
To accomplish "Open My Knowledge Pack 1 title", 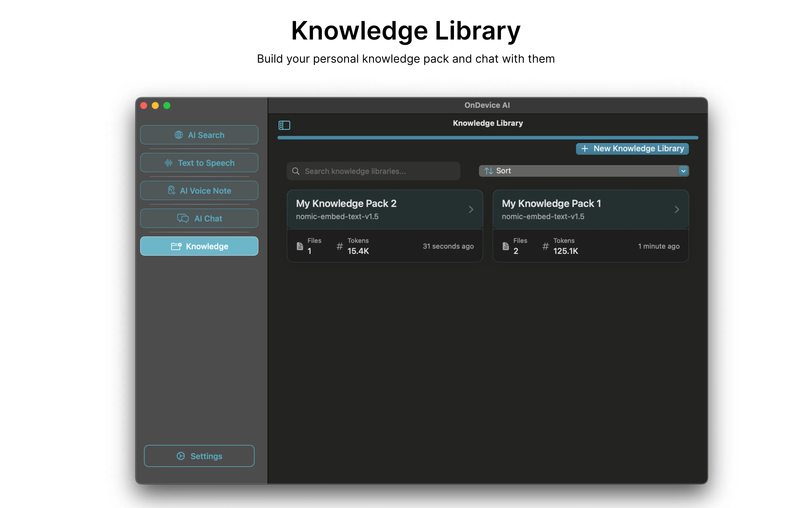I will (551, 203).
